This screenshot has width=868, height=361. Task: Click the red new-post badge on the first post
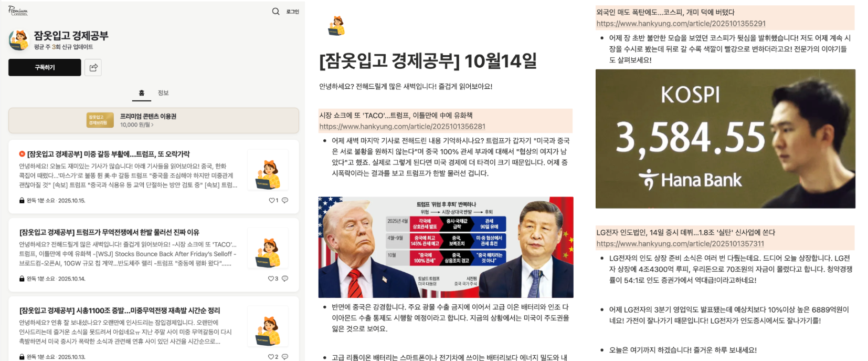(22, 154)
